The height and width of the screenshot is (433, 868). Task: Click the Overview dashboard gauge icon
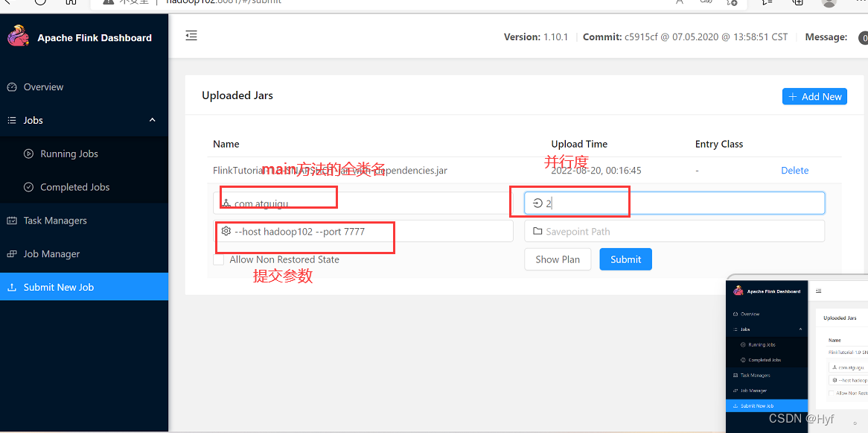tap(12, 87)
